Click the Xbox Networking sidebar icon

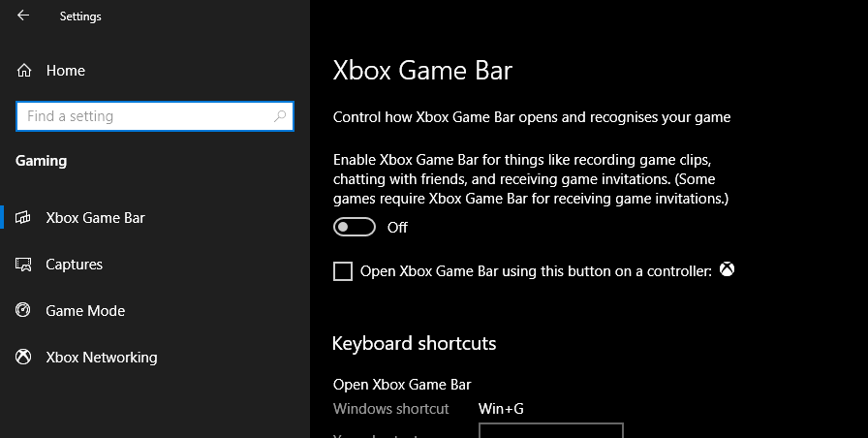tap(24, 358)
